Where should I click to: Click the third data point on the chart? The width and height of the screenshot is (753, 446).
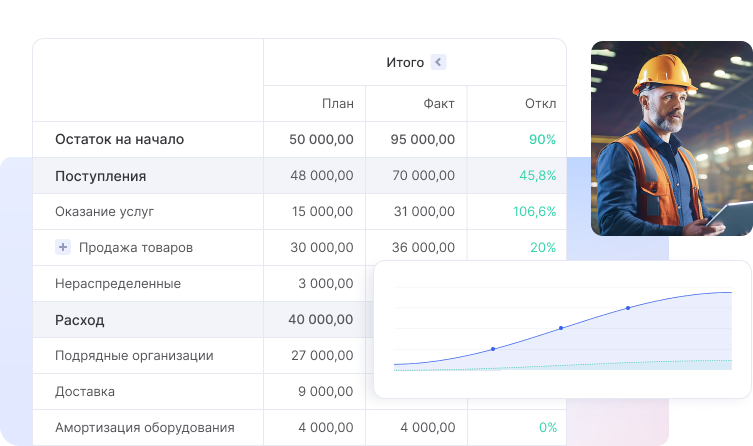coord(628,308)
